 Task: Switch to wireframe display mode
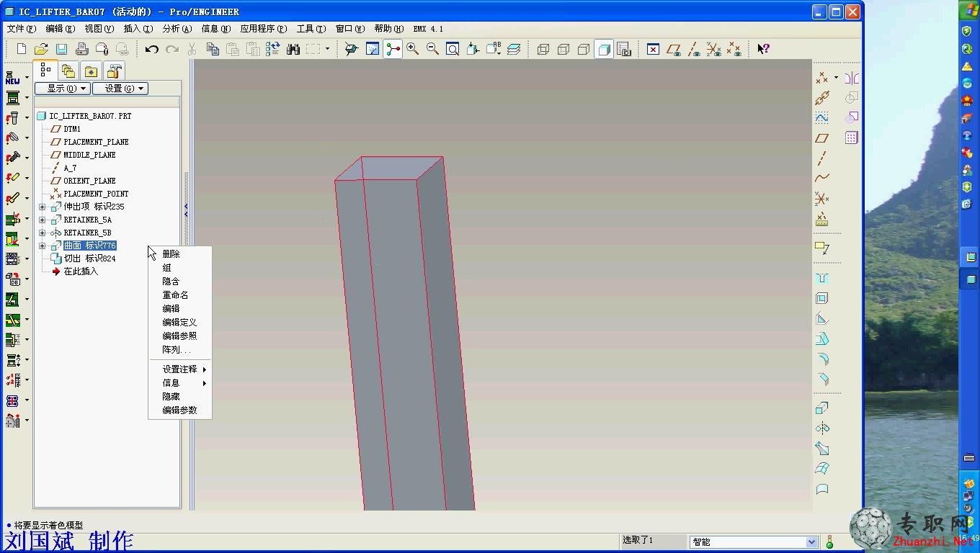click(x=543, y=49)
